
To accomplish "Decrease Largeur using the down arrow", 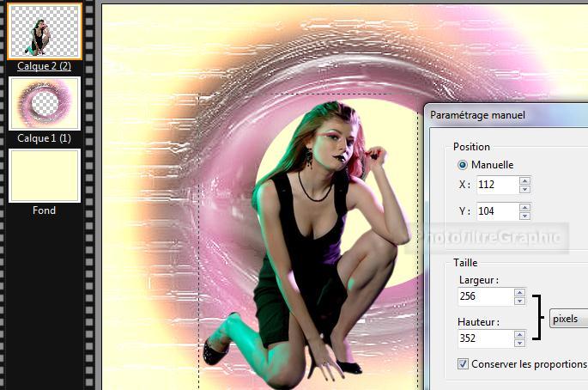I will coord(519,301).
